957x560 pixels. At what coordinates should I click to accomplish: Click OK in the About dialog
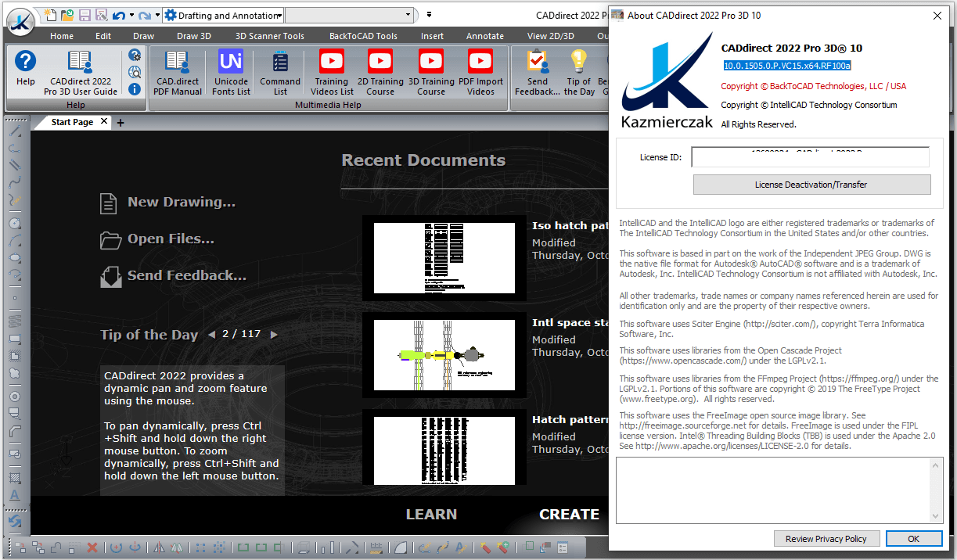913,539
